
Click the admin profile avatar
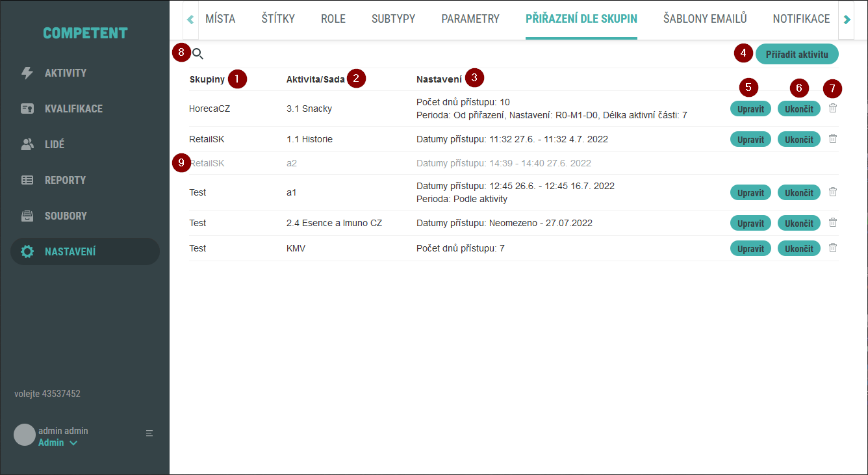[23, 433]
